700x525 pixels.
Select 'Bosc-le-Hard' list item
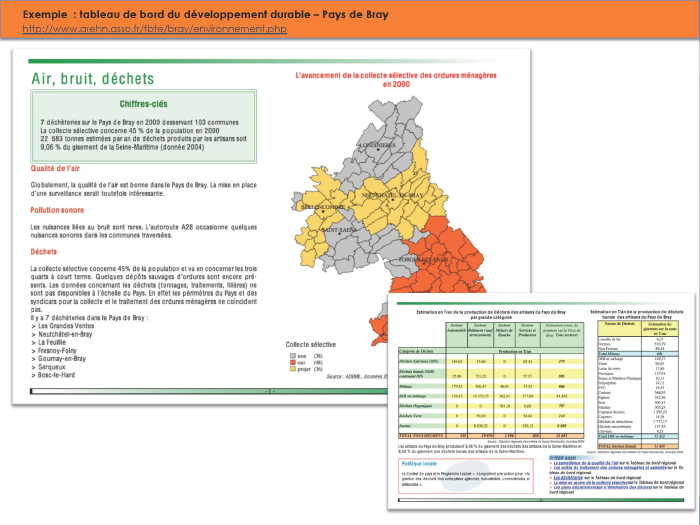[x=56, y=375]
